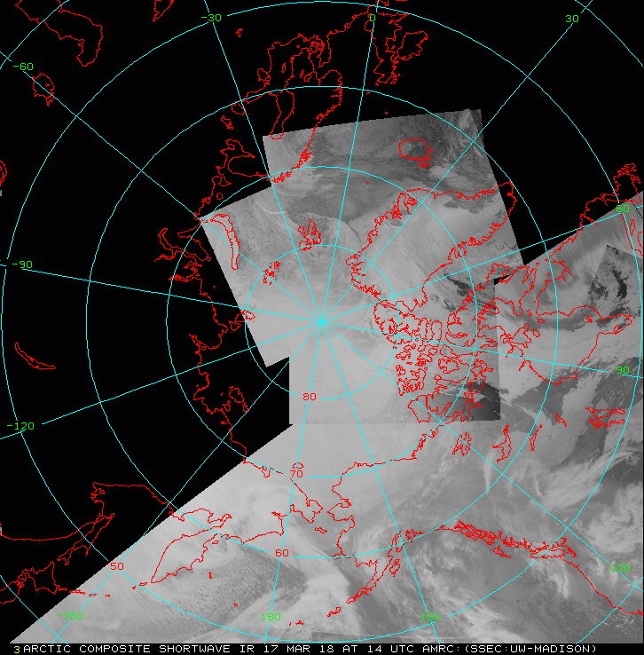644x655 pixels.
Task: Click the green positive 30 longitude label
Action: (x=572, y=19)
